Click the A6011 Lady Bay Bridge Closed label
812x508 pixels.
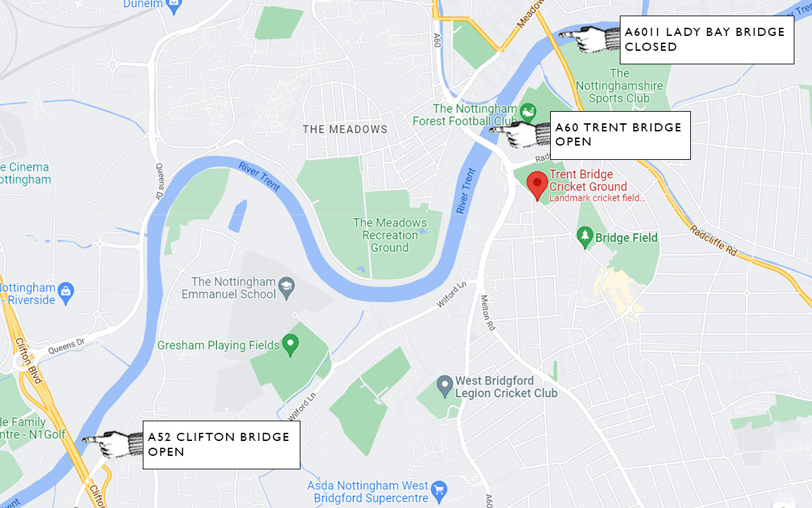coord(706,40)
